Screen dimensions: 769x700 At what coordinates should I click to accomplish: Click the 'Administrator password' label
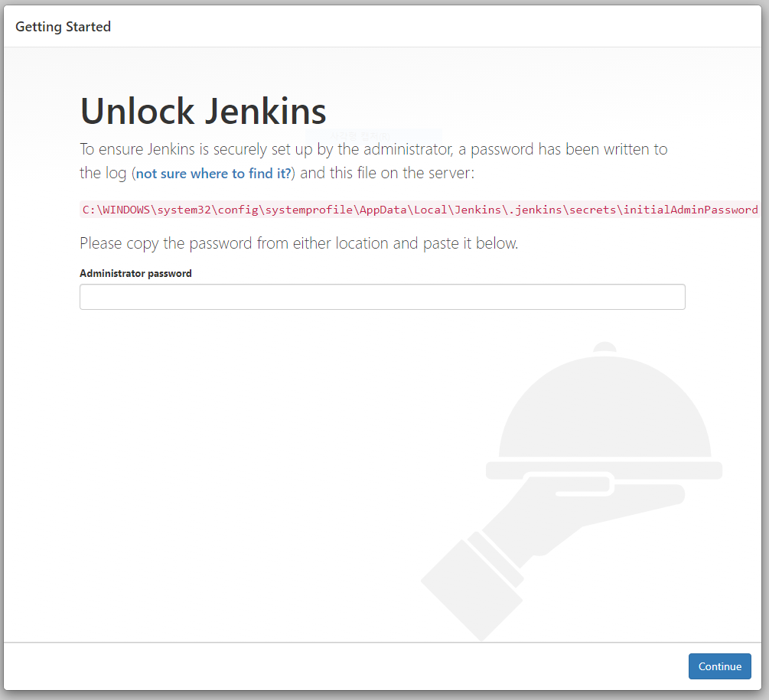[136, 274]
